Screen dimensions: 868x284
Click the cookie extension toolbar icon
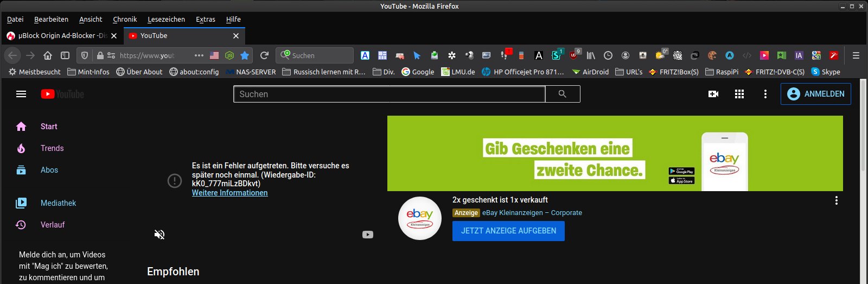click(x=712, y=55)
